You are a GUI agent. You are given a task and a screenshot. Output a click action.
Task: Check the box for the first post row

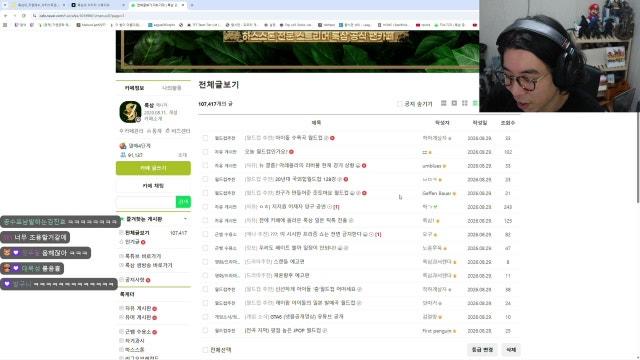point(205,138)
